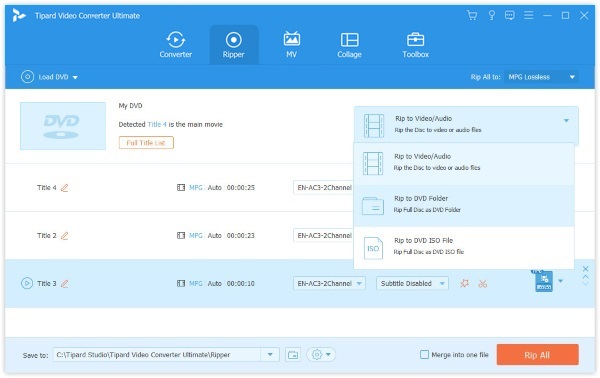Play Title 3 preview
Viewport: 600px width, 378px height.
(x=27, y=284)
